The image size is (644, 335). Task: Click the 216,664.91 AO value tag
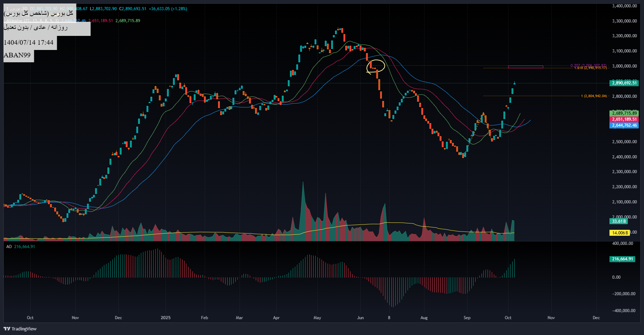coord(622,259)
